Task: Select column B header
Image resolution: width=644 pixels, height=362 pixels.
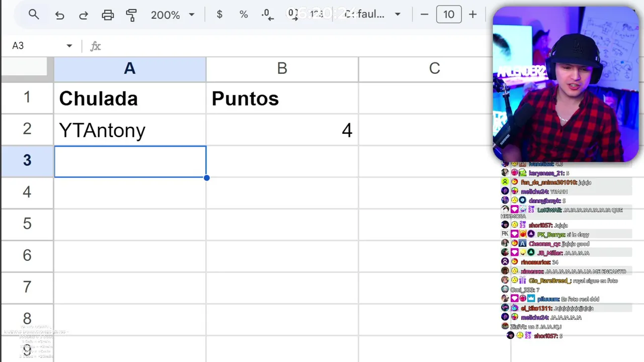Action: (282, 69)
